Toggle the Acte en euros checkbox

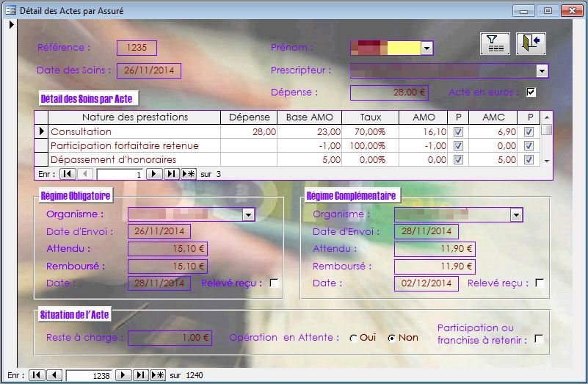(531, 93)
